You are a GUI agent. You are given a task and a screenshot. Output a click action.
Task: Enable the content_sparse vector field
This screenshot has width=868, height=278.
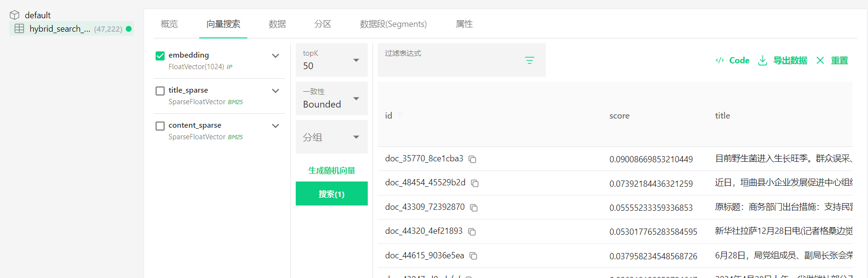pos(160,126)
